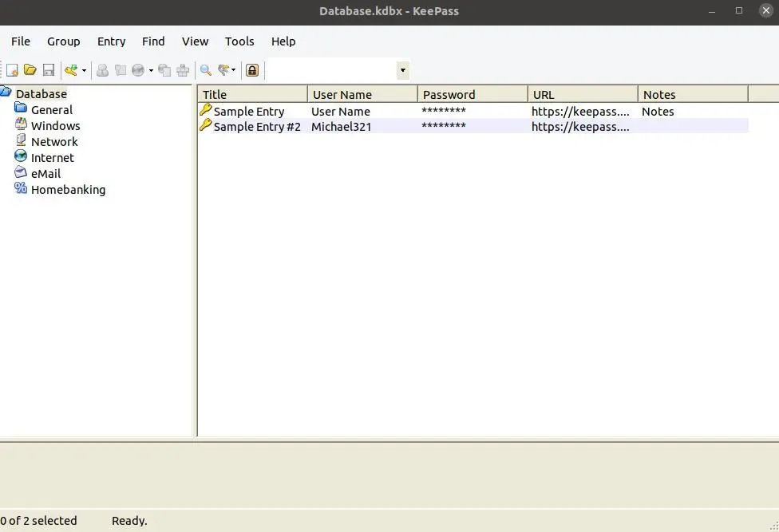This screenshot has width=779, height=532.
Task: Click the Windows group icon
Action: (21, 124)
